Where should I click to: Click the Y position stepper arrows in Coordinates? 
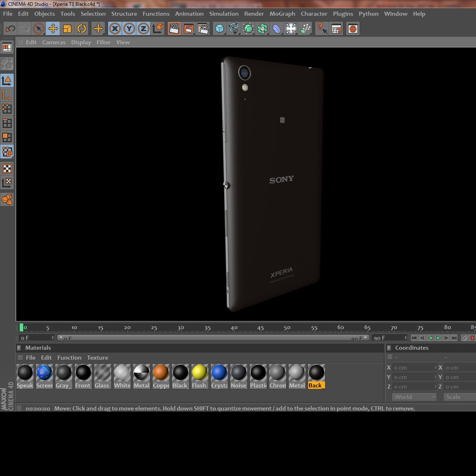[x=435, y=377]
